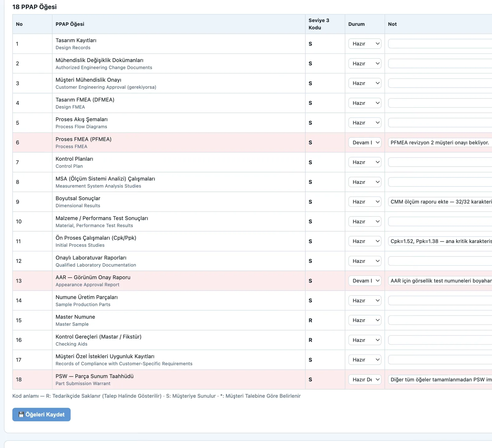Screen dimensions: 492x448
Task: Open status dropdown for Müşteri Özel İstekleri
Action: (x=365, y=360)
